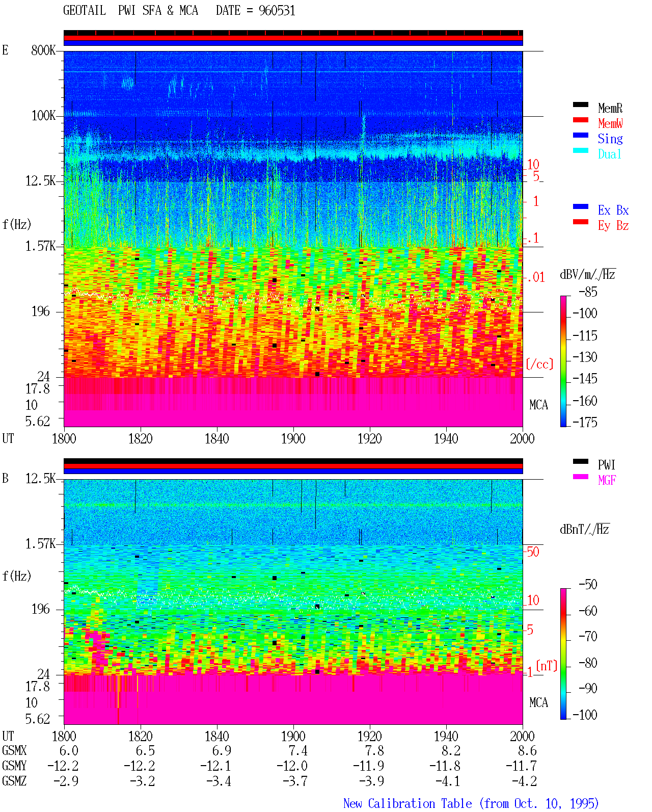Click the '-85' color scale value
Screen dimensions: 652x812
click(x=588, y=292)
